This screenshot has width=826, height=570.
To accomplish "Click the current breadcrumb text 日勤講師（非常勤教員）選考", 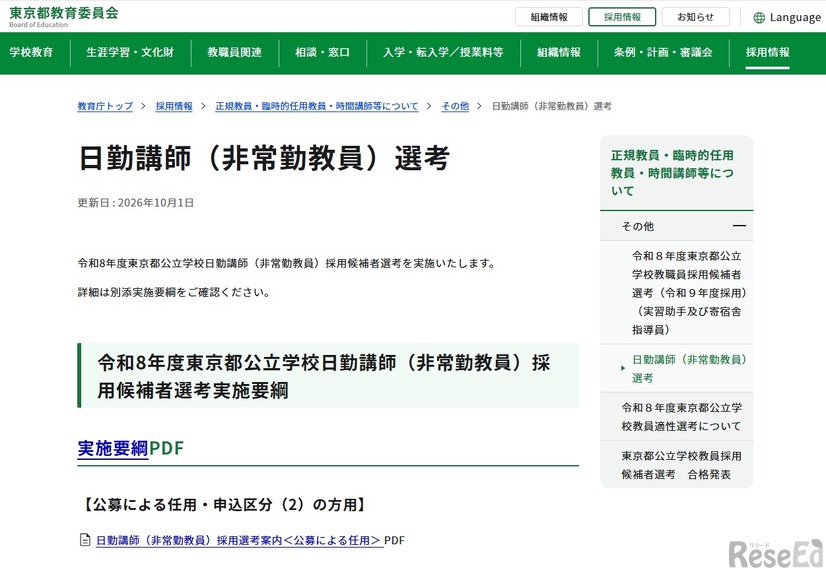I will (x=552, y=106).
